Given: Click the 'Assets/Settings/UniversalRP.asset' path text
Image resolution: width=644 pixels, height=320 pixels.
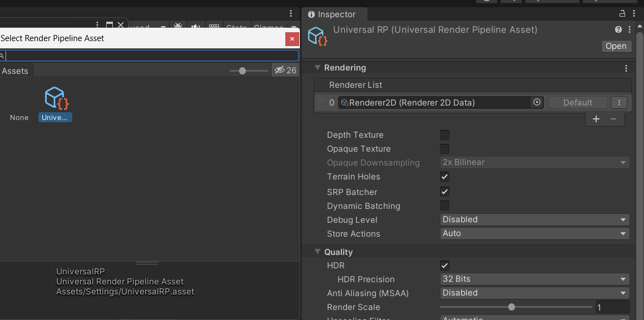Looking at the screenshot, I should click(125, 292).
